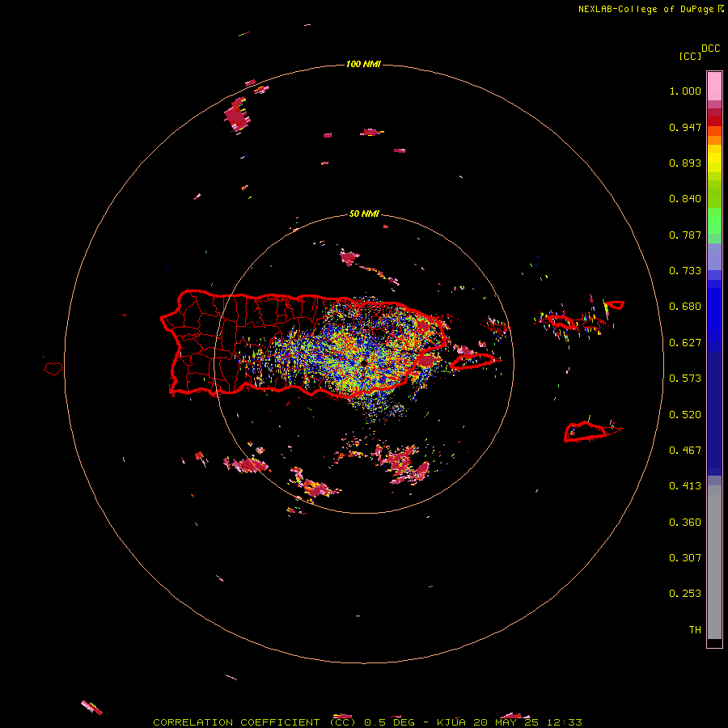Select the 0.253 legend value
Image resolution: width=728 pixels, height=728 pixels.
tap(685, 594)
